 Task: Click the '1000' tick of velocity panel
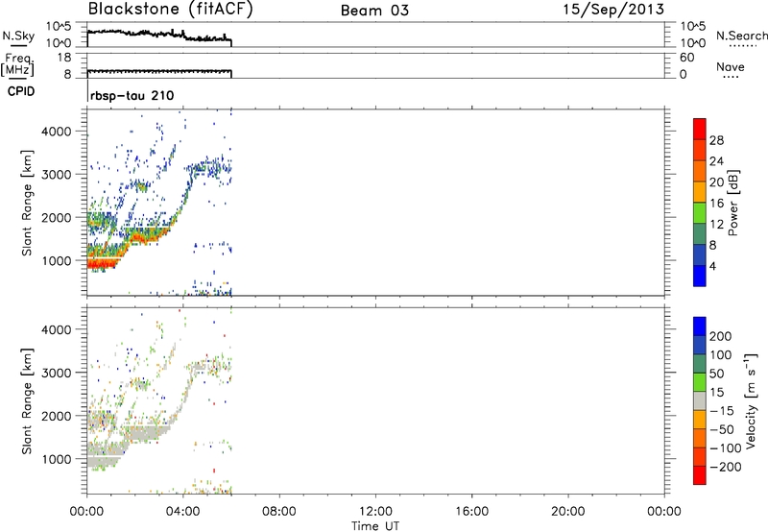[57, 459]
